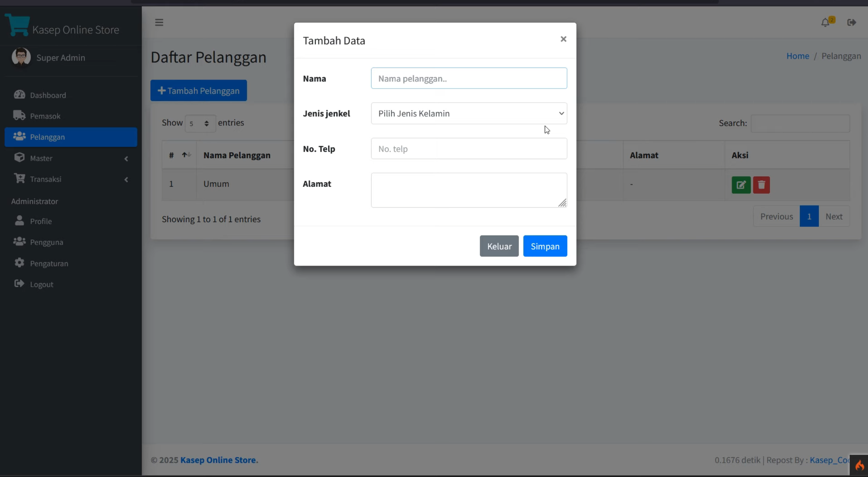
Task: Open Profile in the sidebar
Action: (x=71, y=221)
